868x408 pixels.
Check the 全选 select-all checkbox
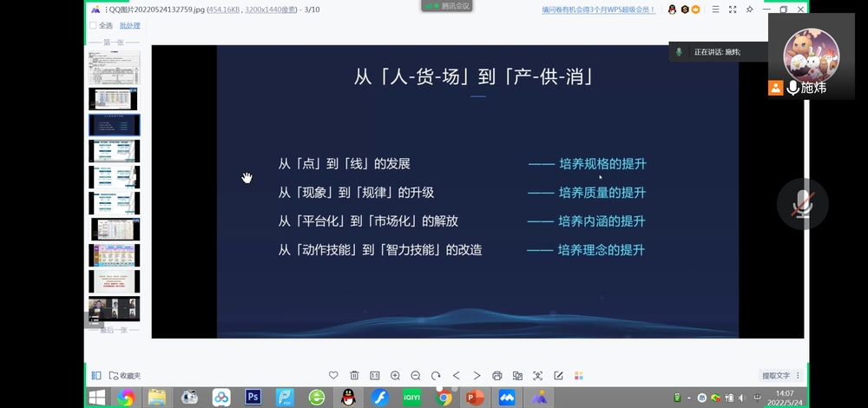(93, 26)
